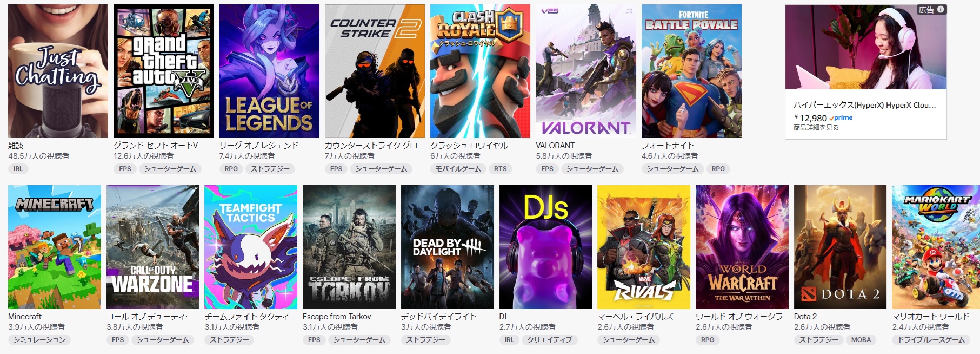Click the IRL tag under 雑談
Viewport: 980px width, 354px height.
coord(18,169)
